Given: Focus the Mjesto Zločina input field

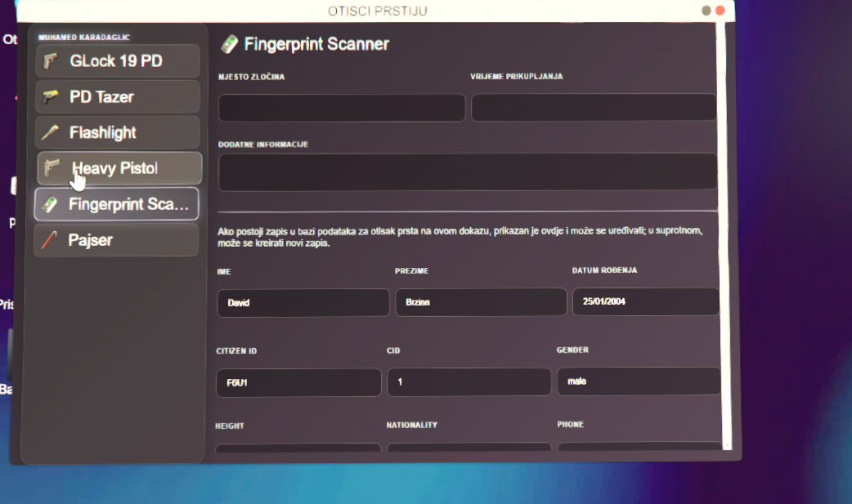Looking at the screenshot, I should [342, 108].
